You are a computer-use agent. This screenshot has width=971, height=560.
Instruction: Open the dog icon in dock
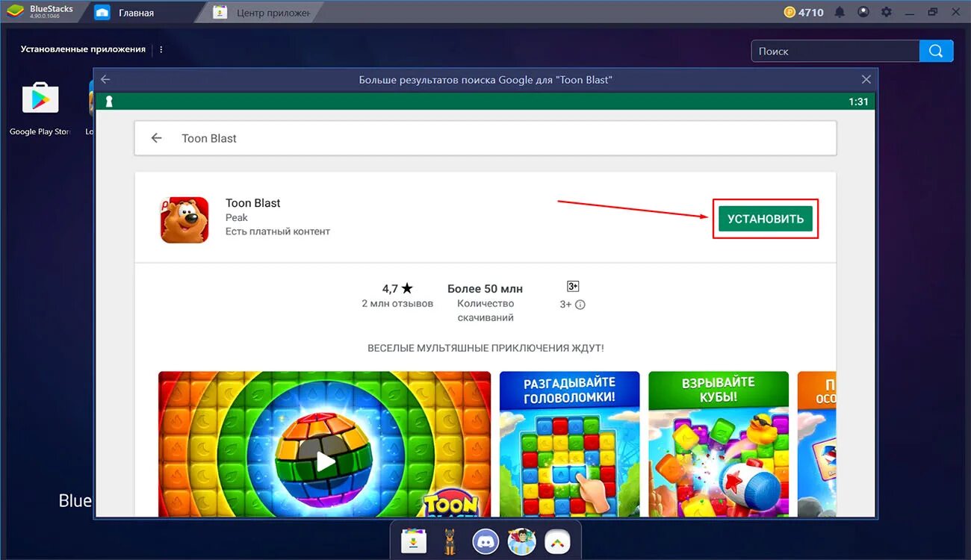click(450, 541)
